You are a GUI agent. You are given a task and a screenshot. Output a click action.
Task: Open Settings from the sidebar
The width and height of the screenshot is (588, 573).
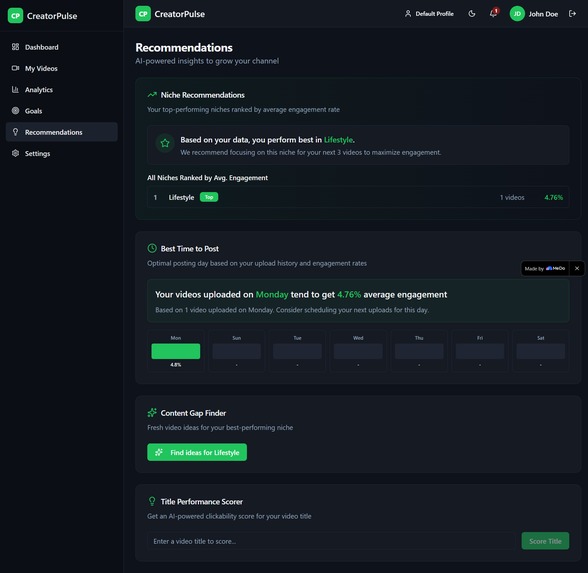pyautogui.click(x=62, y=153)
